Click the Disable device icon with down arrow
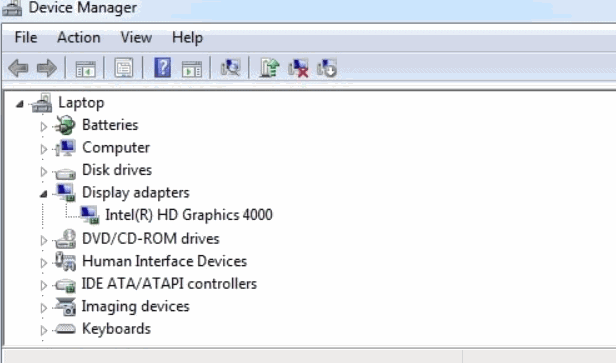 pos(327,68)
